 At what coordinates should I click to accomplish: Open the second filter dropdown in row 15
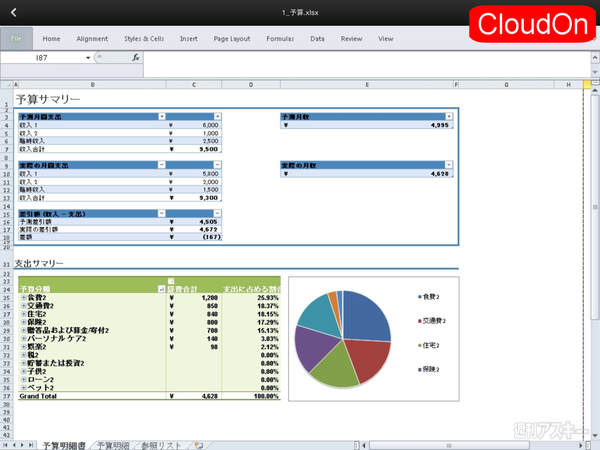coord(217,213)
